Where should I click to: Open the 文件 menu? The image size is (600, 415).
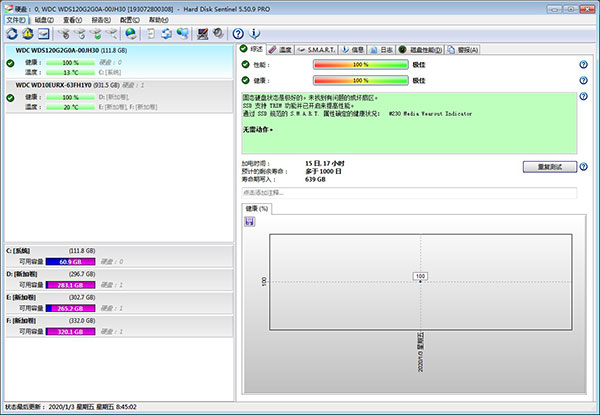click(x=16, y=19)
